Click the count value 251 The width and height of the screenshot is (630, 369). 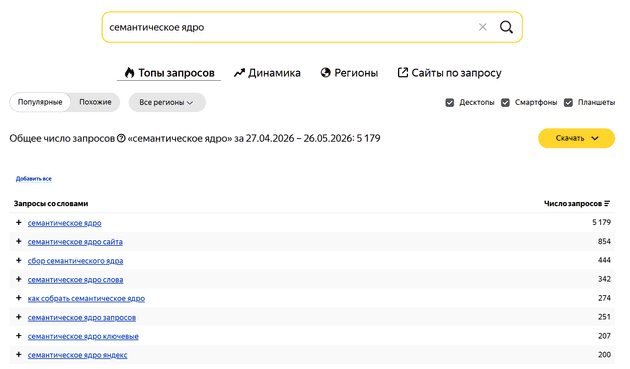pos(604,317)
